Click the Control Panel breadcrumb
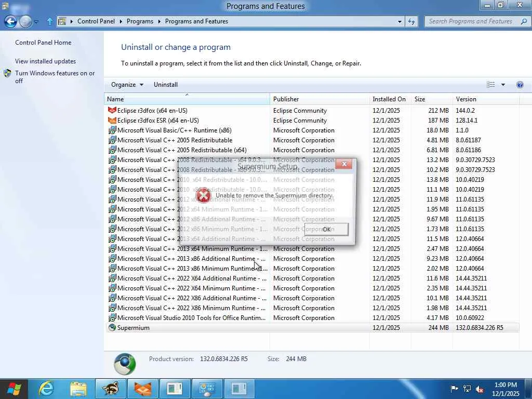Viewport: 532px width, 399px height. [96, 21]
